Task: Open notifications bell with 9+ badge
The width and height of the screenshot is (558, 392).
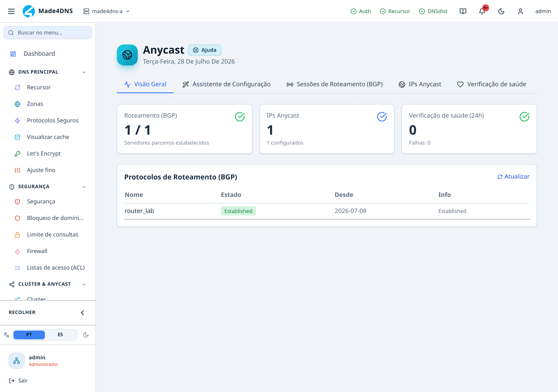Action: [x=482, y=11]
